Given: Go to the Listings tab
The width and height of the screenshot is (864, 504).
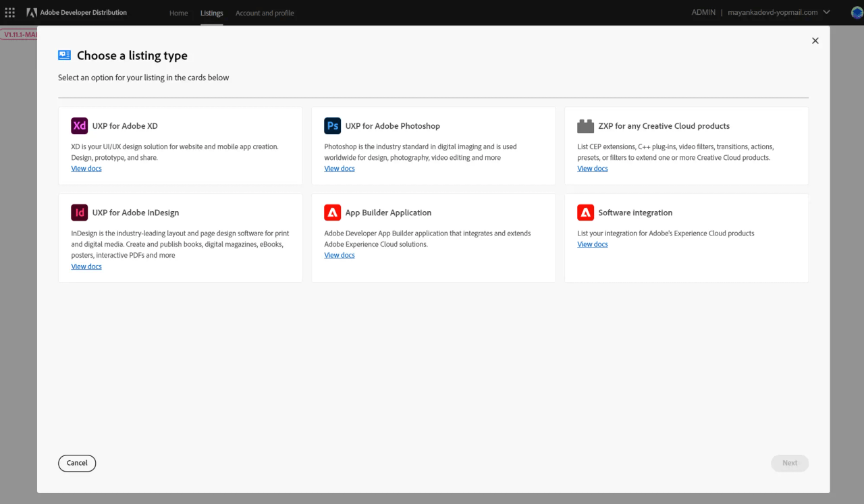Looking at the screenshot, I should coord(211,13).
